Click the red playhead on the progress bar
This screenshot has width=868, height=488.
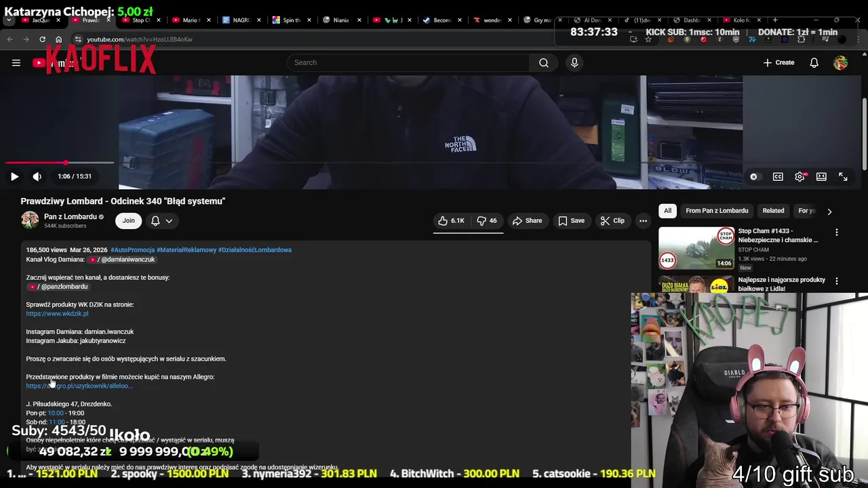[66, 163]
